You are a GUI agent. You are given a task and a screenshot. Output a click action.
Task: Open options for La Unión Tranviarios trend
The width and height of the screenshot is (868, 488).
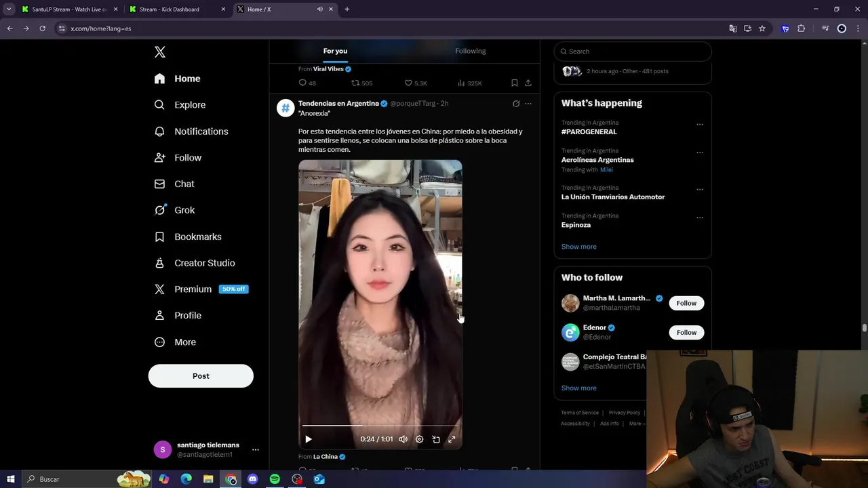tap(700, 190)
